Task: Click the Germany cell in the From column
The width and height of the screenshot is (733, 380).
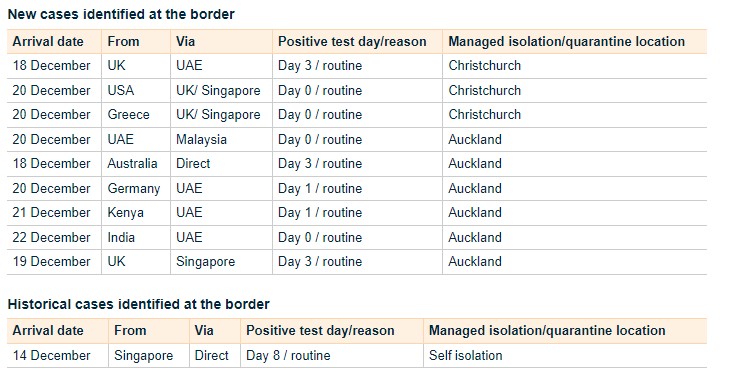Action: click(134, 188)
